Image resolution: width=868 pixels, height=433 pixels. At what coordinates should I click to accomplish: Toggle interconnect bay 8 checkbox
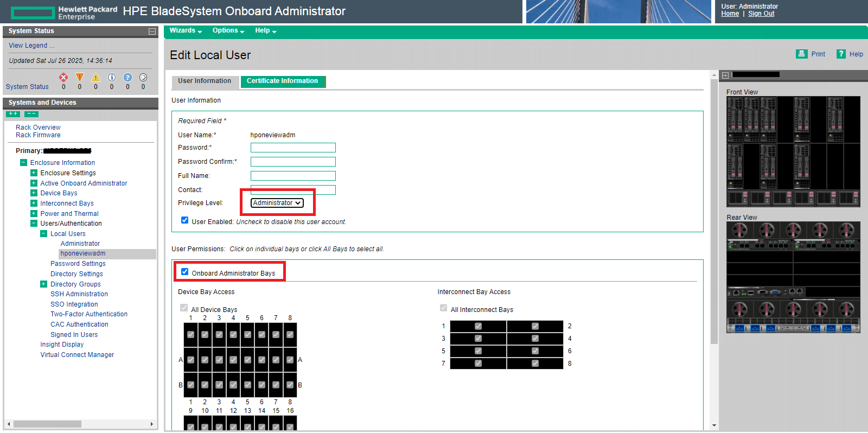point(535,364)
